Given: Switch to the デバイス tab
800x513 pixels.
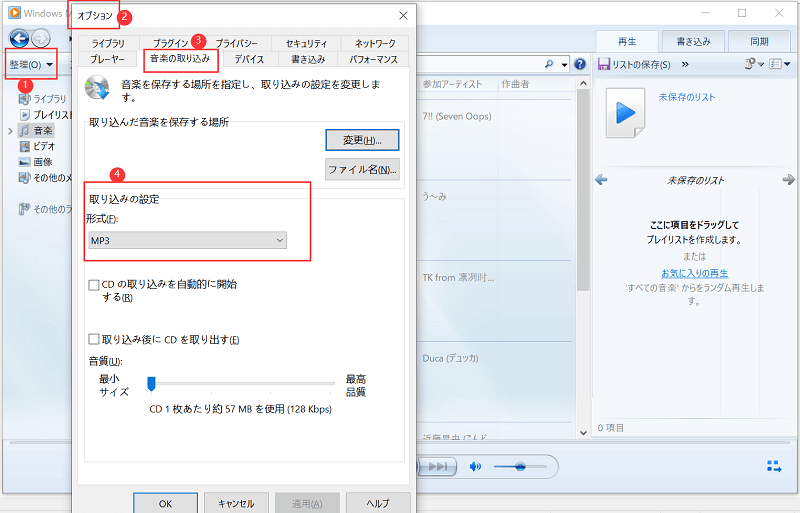Looking at the screenshot, I should pyautogui.click(x=249, y=59).
